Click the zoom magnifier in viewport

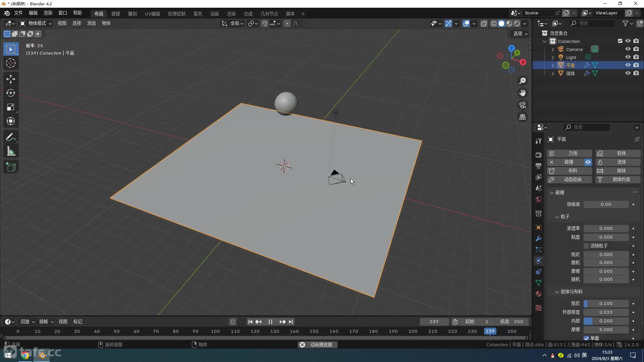click(x=523, y=81)
